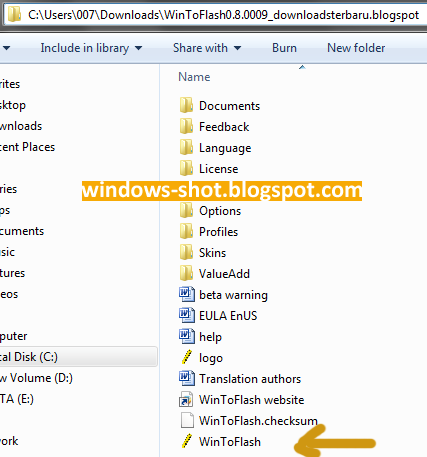Select the beta warning file name
The height and width of the screenshot is (457, 427).
(x=233, y=295)
